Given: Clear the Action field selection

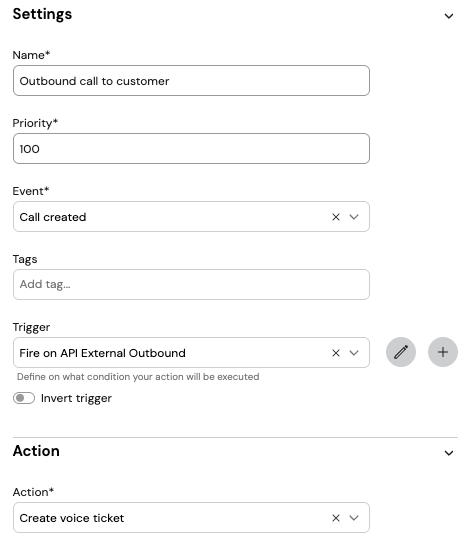Looking at the screenshot, I should coord(336,518).
